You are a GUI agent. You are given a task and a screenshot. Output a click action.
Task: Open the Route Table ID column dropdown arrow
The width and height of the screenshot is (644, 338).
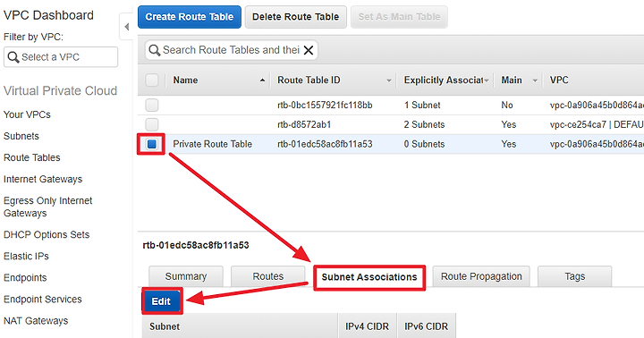click(388, 80)
